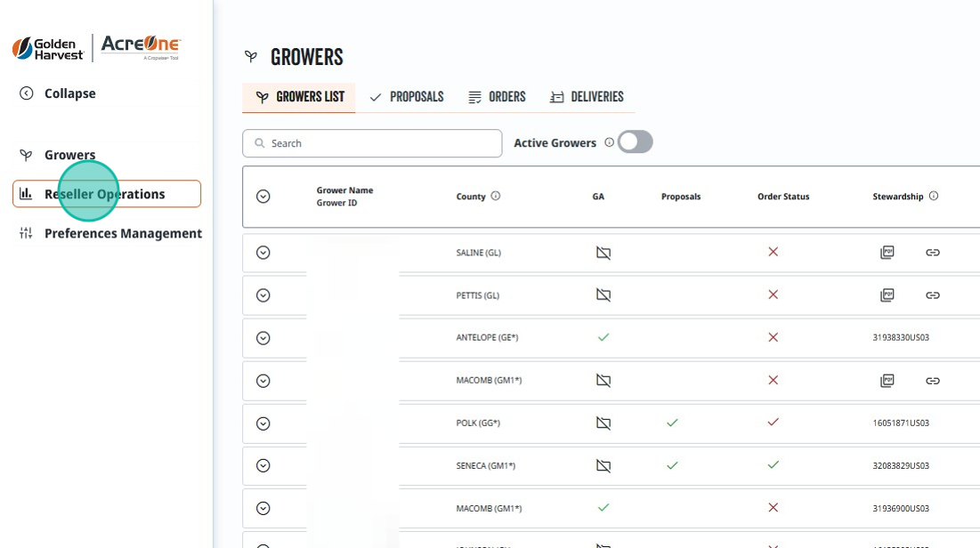Screen dimensions: 980x548
Task: Click the growers Search input field
Action: [x=372, y=143]
